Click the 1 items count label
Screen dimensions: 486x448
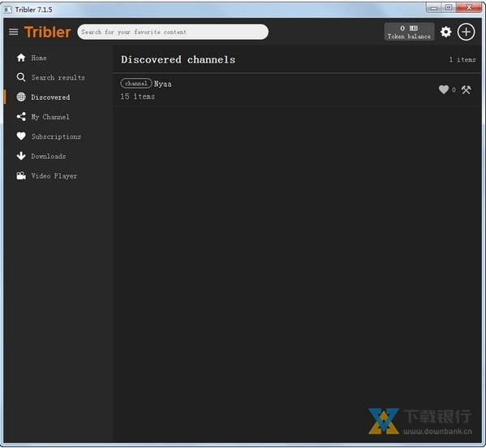point(462,59)
